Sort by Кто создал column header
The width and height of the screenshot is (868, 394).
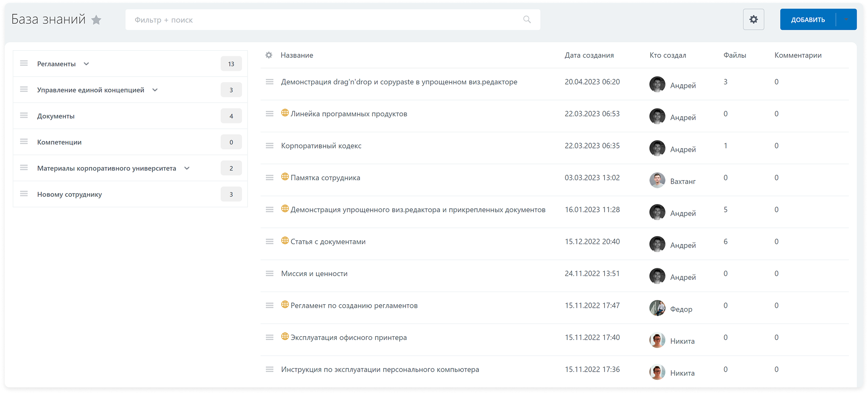pyautogui.click(x=668, y=55)
